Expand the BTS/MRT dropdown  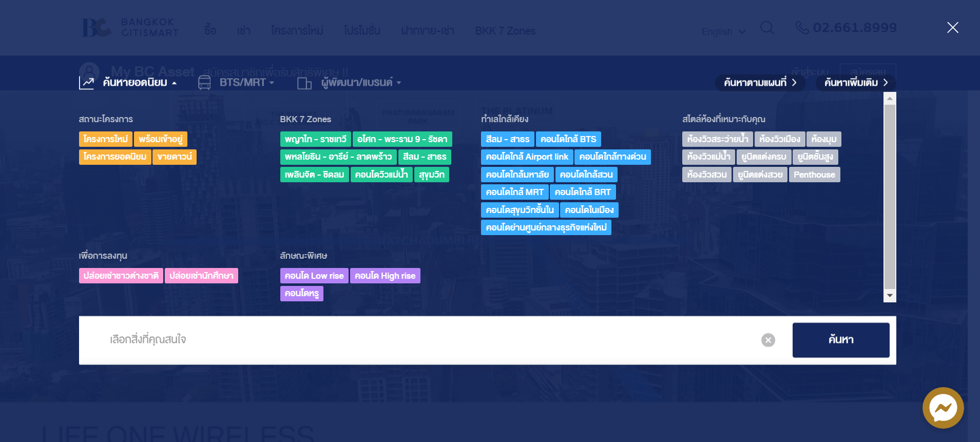(246, 83)
